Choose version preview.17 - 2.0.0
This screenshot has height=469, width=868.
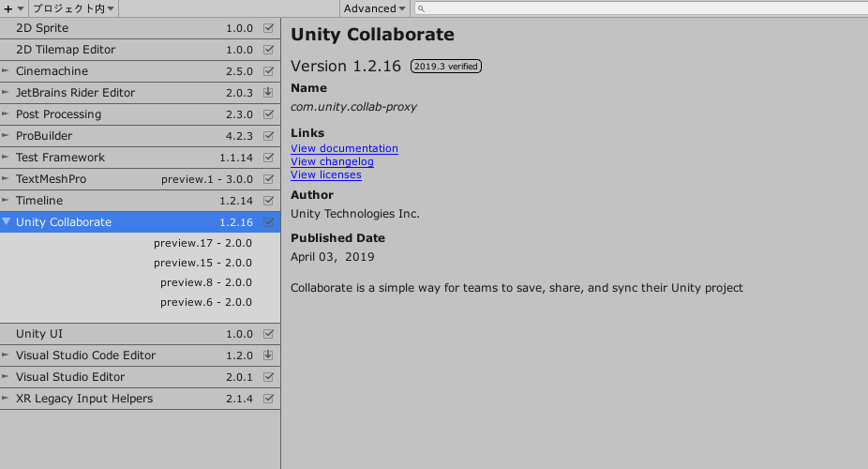point(202,243)
